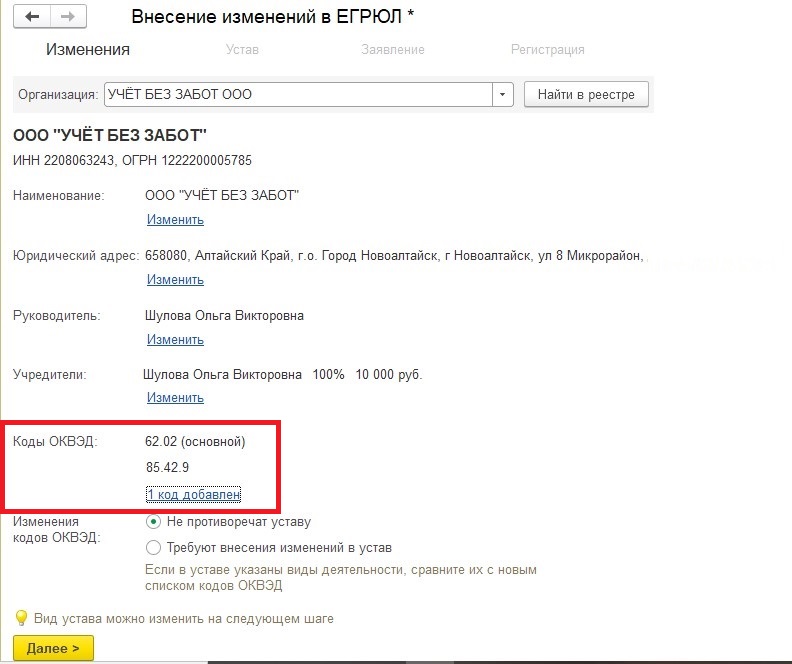Switch to the Изменения step tab
This screenshot has height=664, width=792.
[x=88, y=49]
